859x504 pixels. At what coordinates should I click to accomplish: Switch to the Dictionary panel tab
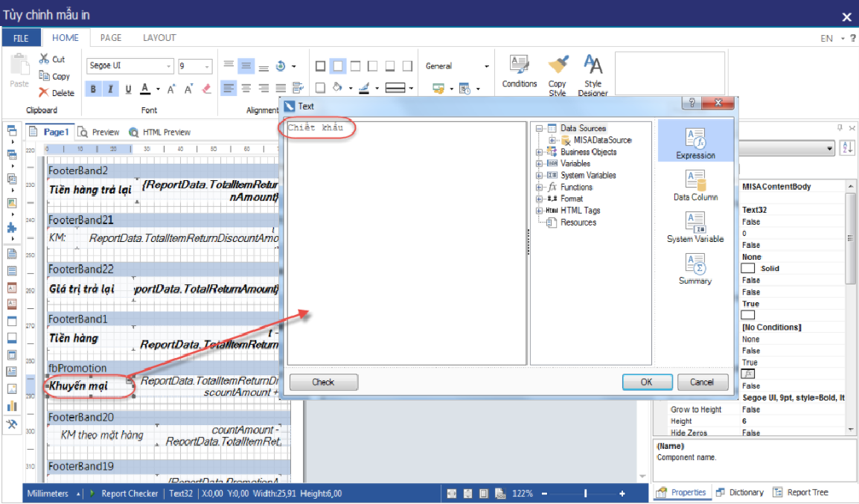pos(740,493)
